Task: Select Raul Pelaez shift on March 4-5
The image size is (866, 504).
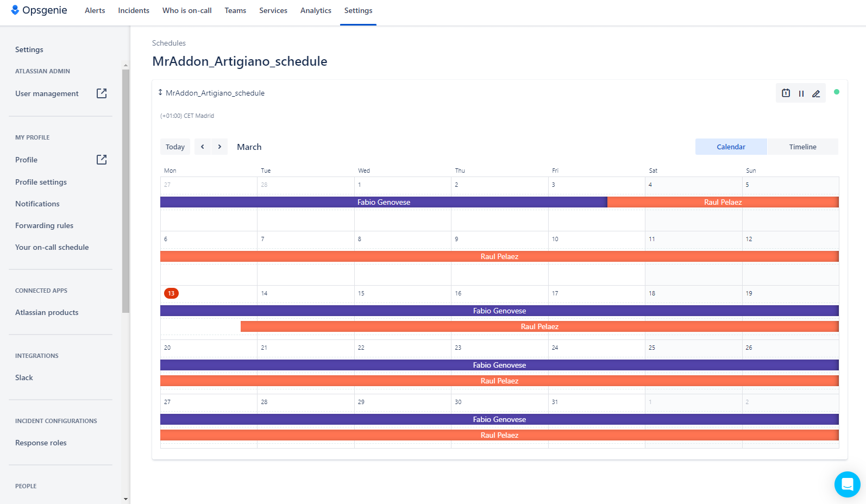Action: pos(723,202)
